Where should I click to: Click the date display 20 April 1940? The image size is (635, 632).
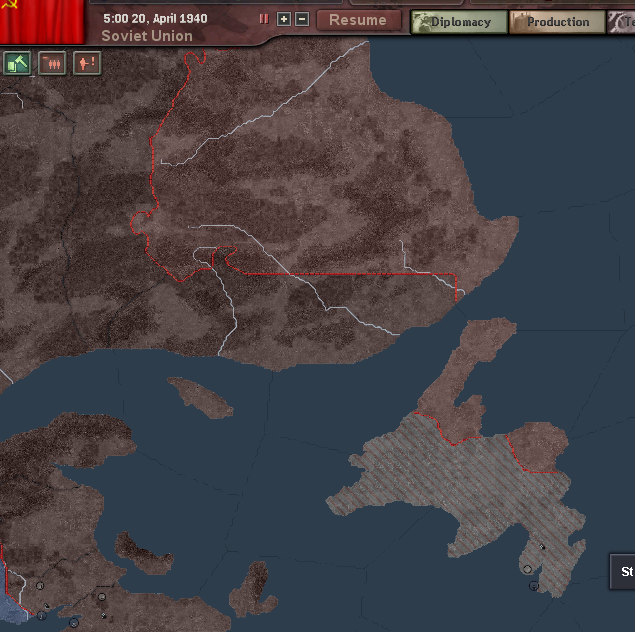[x=155, y=19]
